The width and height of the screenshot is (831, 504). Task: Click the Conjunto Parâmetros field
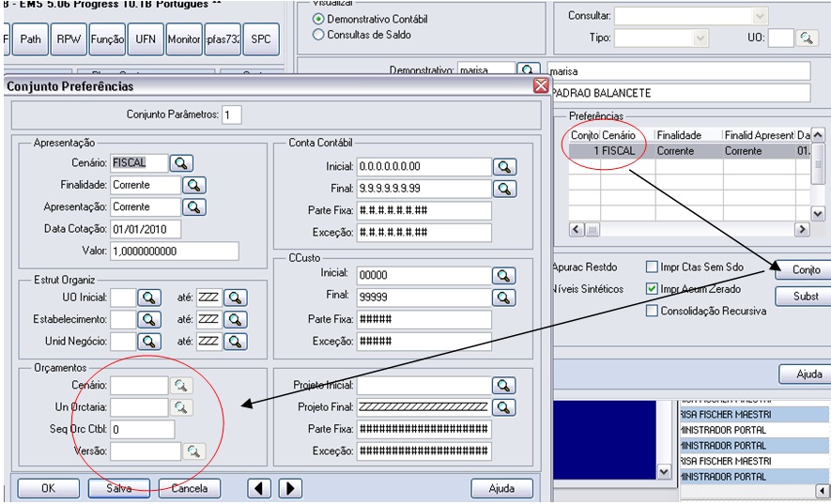coord(232,115)
